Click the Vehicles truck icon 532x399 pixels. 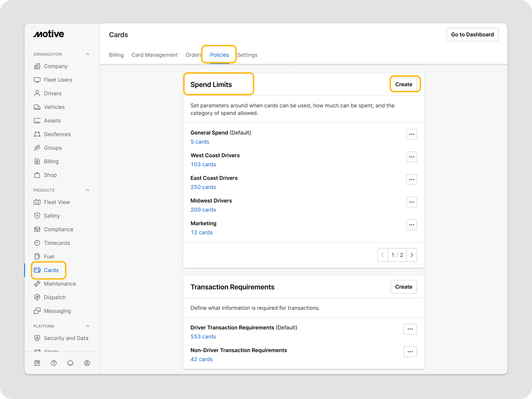(x=37, y=107)
